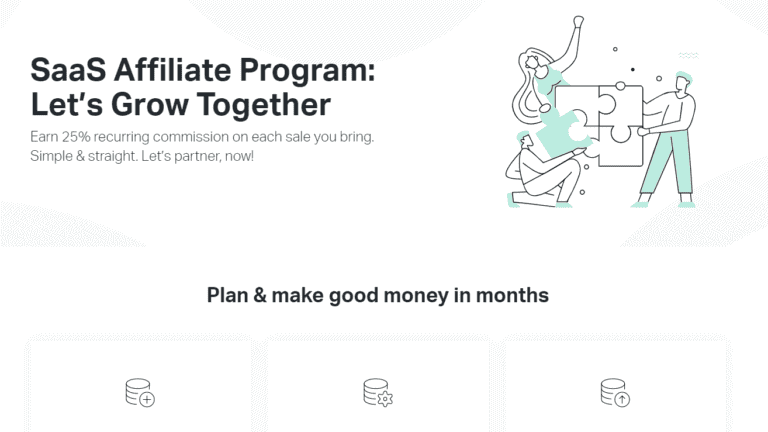Click the database with plus sign icon
Viewport: 768px width, 432px height.
pos(140,392)
